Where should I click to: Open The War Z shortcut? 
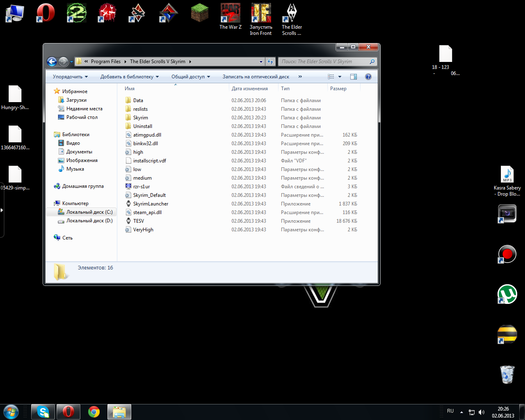tap(231, 16)
